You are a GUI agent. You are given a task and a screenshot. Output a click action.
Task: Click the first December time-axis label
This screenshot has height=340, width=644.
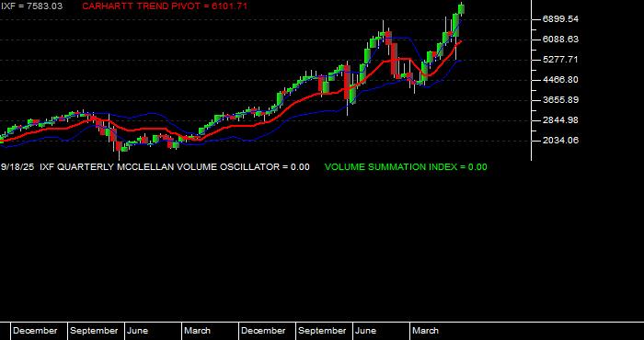coord(35,331)
